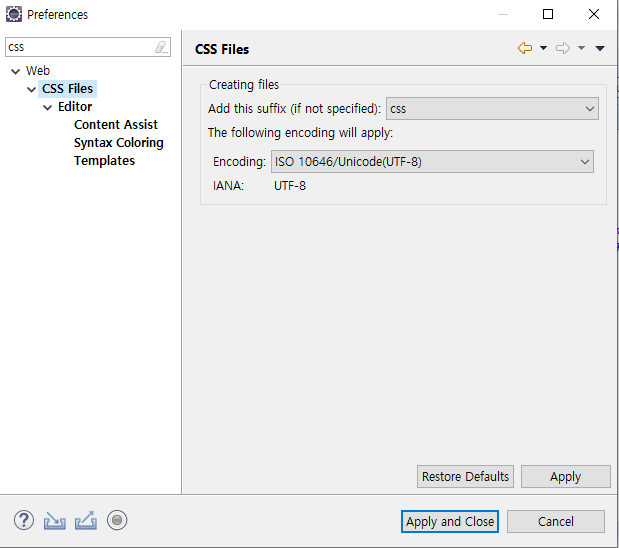619x548 pixels.
Task: Collapse the Editor tree node
Action: pos(47,107)
